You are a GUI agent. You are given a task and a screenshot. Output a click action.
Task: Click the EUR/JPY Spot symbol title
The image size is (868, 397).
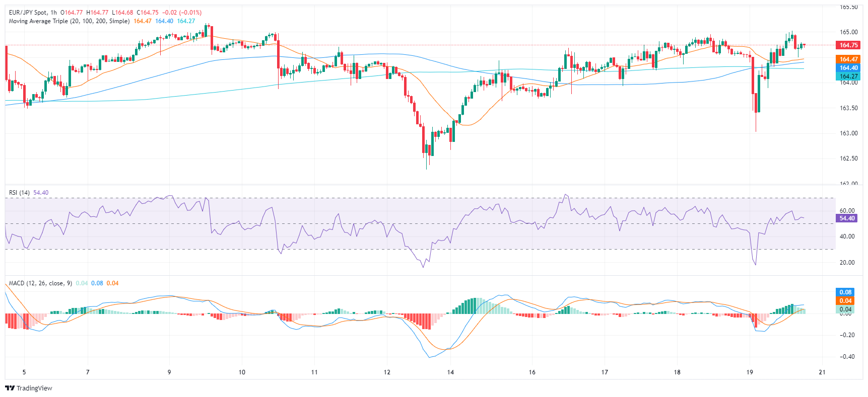(x=28, y=12)
